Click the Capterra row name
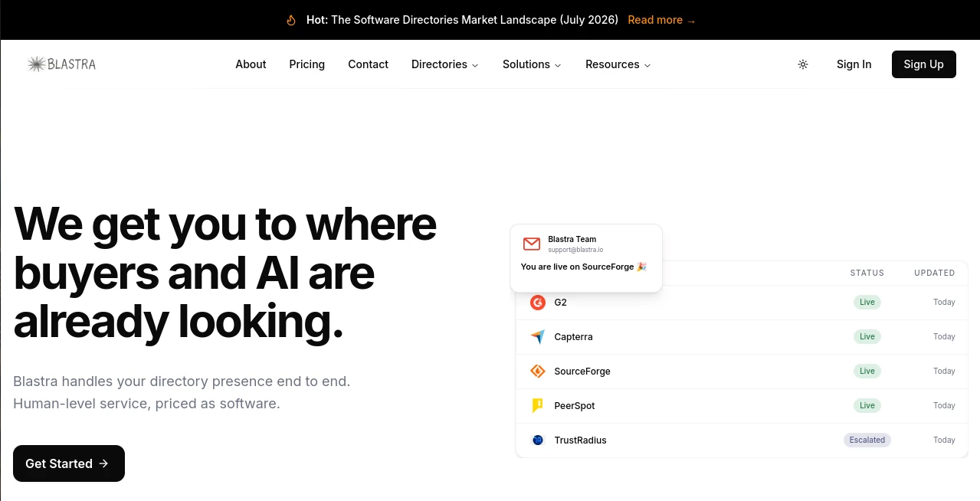Screen dimensions: 980x501 point(573,337)
